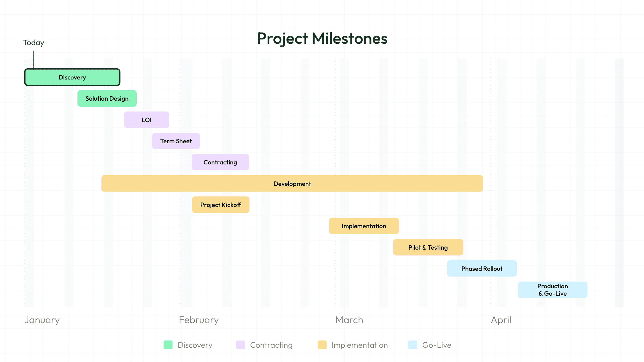This screenshot has width=644, height=362.
Task: Click the orange Implementation task bar
Action: pyautogui.click(x=364, y=226)
